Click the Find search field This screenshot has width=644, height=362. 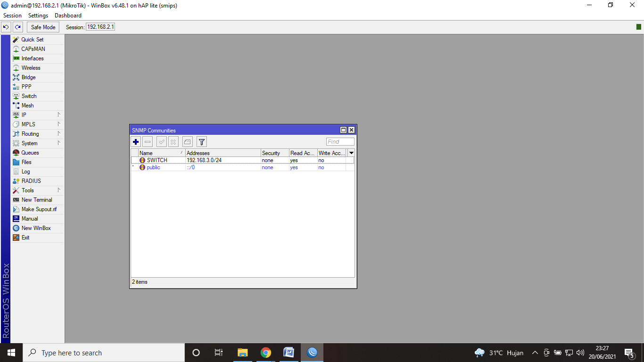tap(340, 142)
